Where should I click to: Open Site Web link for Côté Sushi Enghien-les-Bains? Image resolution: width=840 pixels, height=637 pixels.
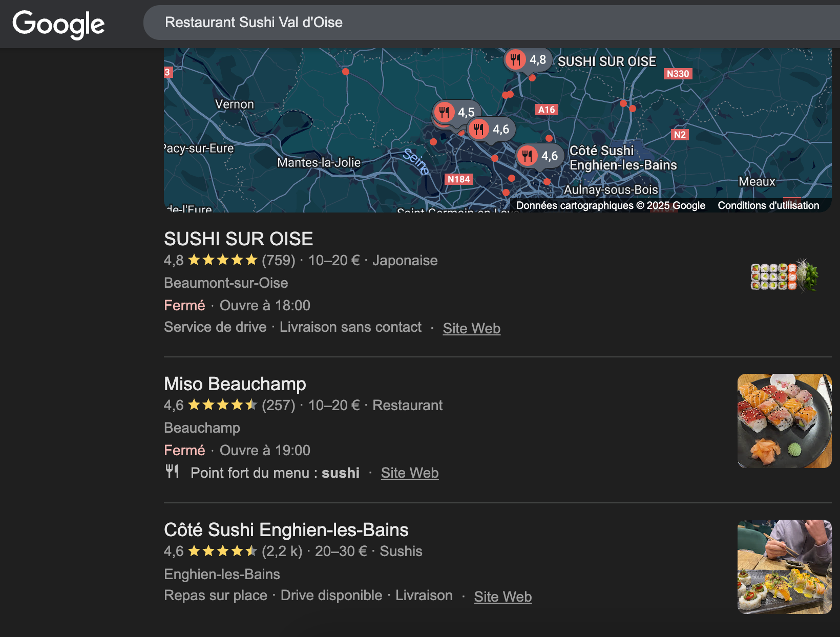(x=503, y=597)
